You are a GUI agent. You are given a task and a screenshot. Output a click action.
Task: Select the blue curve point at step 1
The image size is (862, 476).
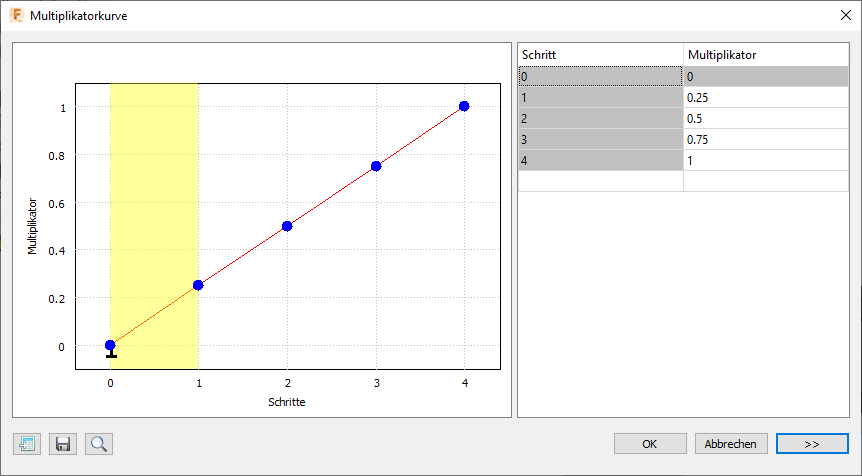click(x=198, y=285)
